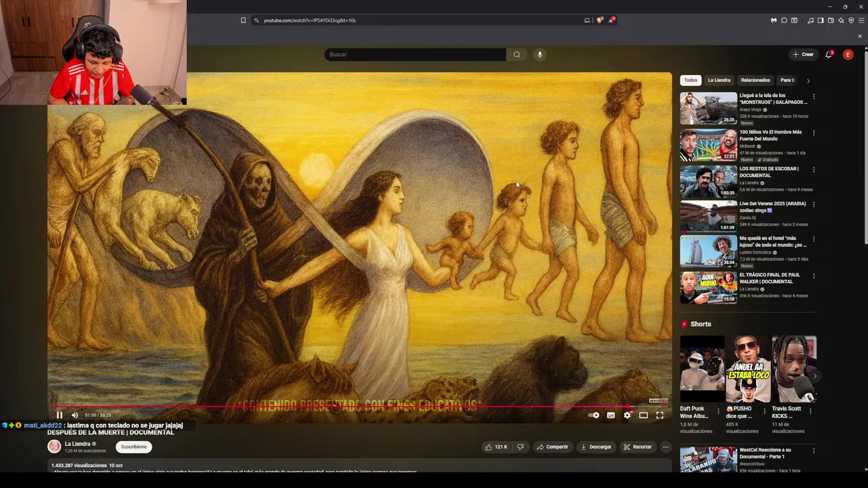Open the Brave VPN shield icon

click(851, 20)
